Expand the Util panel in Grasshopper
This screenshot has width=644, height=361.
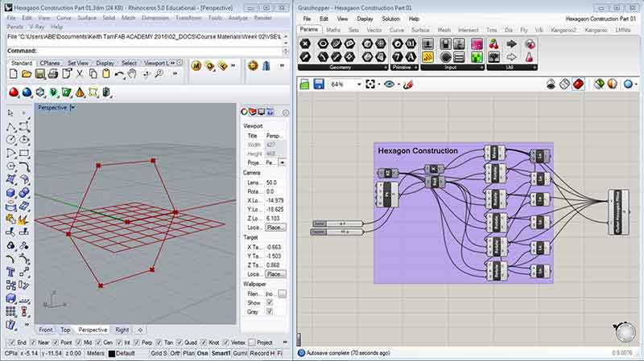tap(534, 68)
